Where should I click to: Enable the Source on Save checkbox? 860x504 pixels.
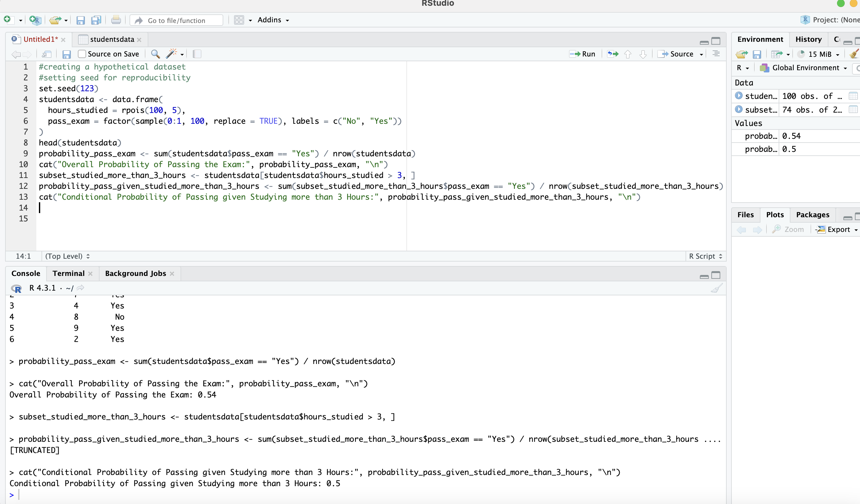point(82,54)
